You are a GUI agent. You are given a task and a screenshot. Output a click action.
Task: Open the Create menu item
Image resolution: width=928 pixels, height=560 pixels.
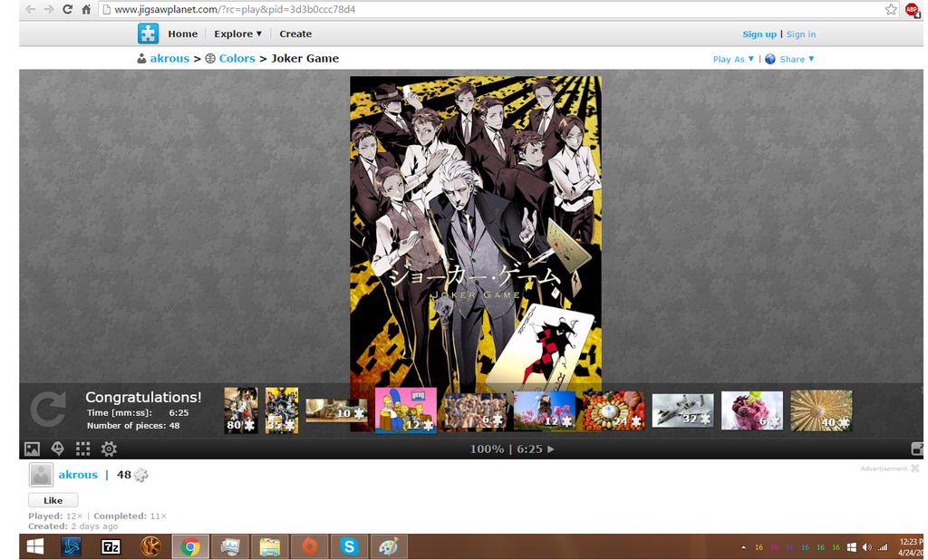(295, 34)
